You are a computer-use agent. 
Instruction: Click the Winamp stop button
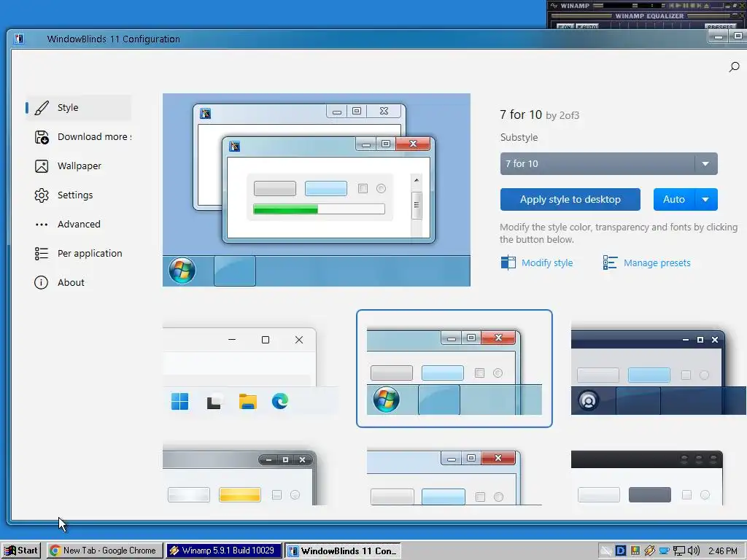pos(694,6)
